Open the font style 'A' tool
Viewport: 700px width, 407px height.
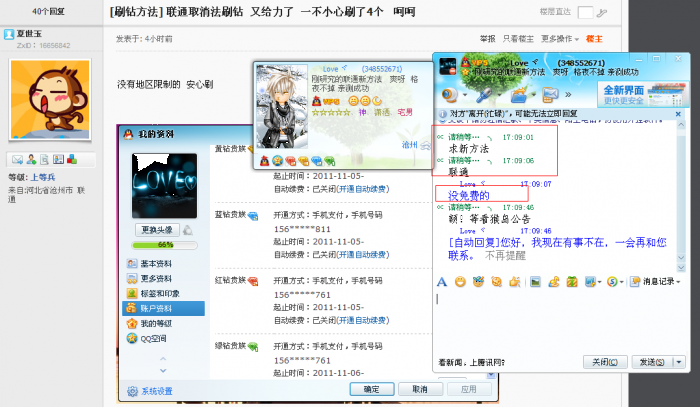tap(442, 282)
